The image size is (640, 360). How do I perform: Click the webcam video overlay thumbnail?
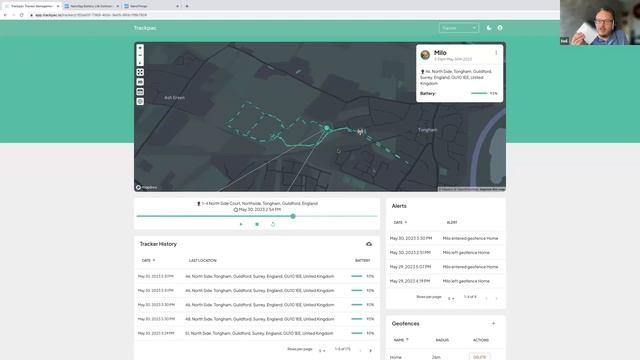(x=600, y=22)
